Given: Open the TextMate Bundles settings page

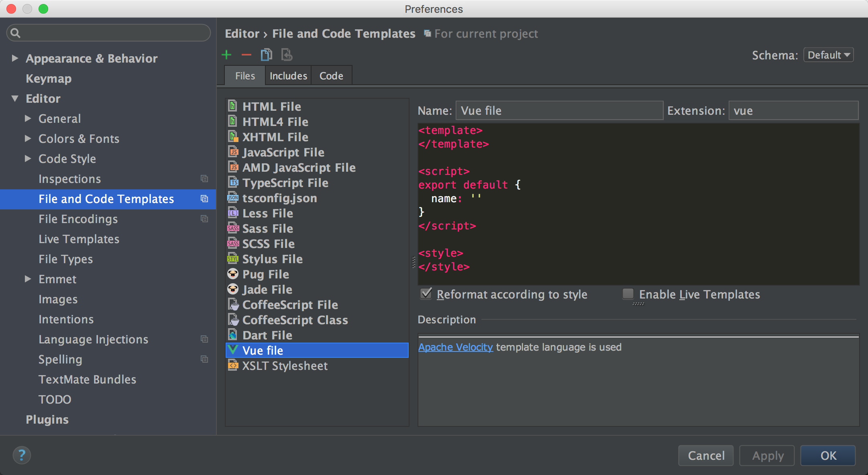Looking at the screenshot, I should pyautogui.click(x=87, y=380).
